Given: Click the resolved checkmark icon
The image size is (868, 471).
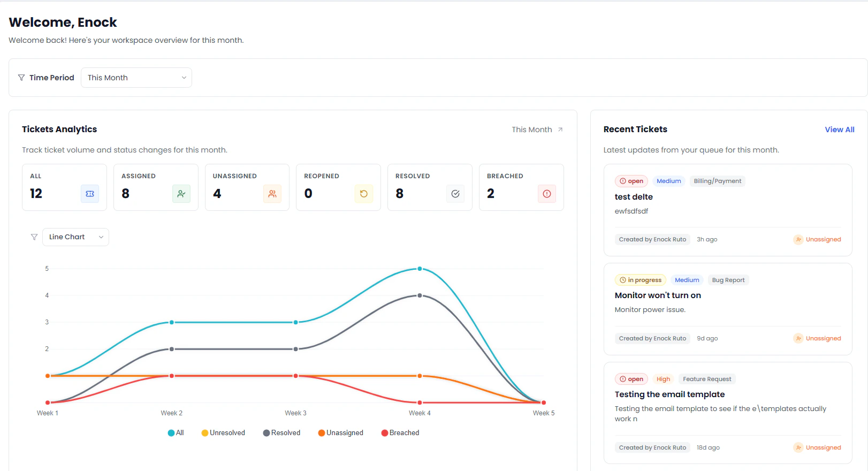Looking at the screenshot, I should tap(455, 194).
